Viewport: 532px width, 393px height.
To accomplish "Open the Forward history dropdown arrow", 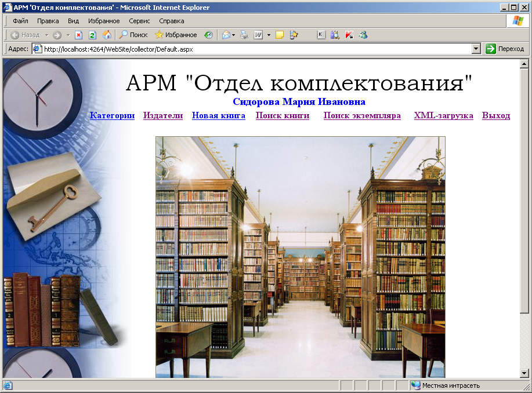I will [x=68, y=35].
